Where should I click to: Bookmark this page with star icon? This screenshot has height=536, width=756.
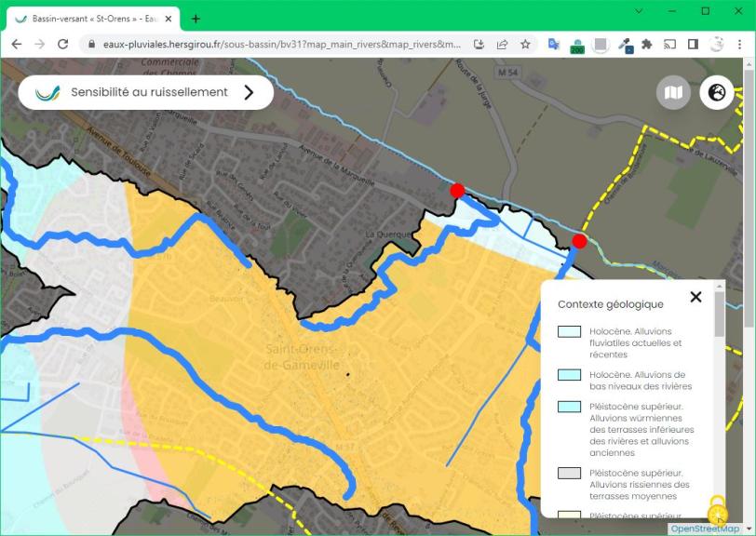coord(525,44)
